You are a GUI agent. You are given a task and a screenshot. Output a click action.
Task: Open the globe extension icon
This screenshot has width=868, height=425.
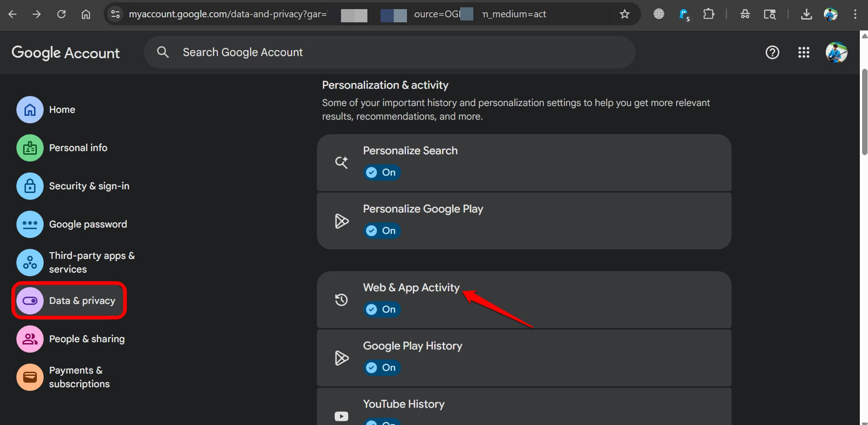pos(658,14)
